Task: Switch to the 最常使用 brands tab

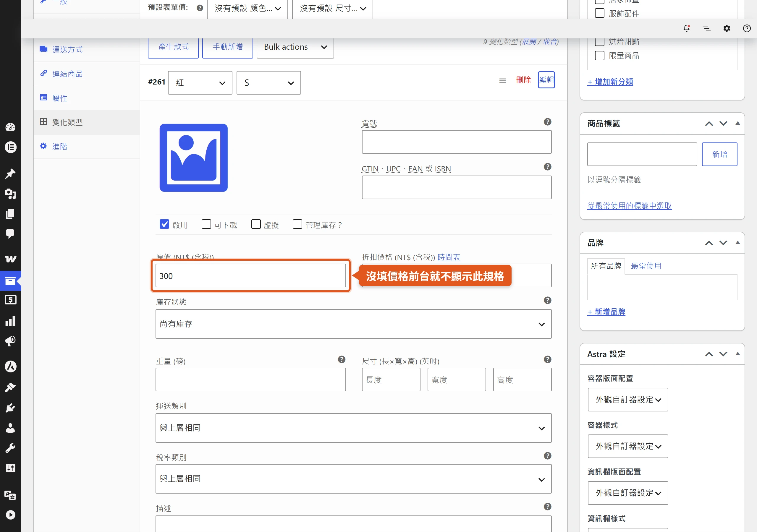Action: (x=646, y=266)
